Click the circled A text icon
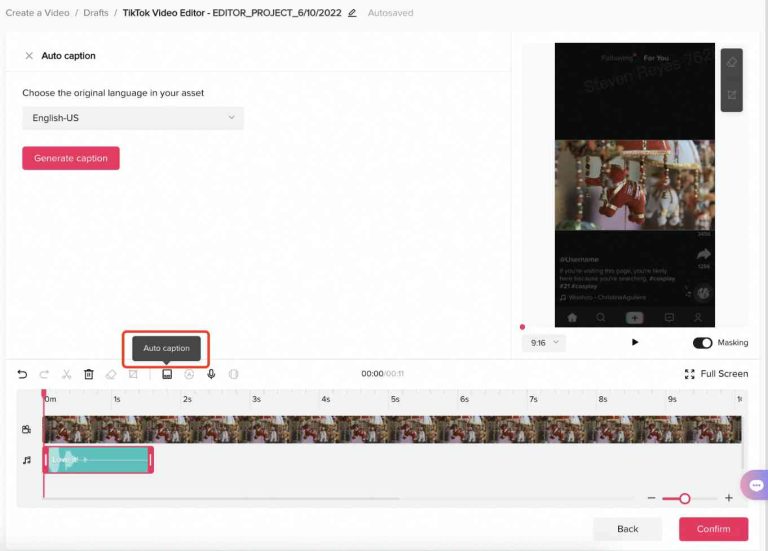The height and width of the screenshot is (551, 768). [x=189, y=374]
